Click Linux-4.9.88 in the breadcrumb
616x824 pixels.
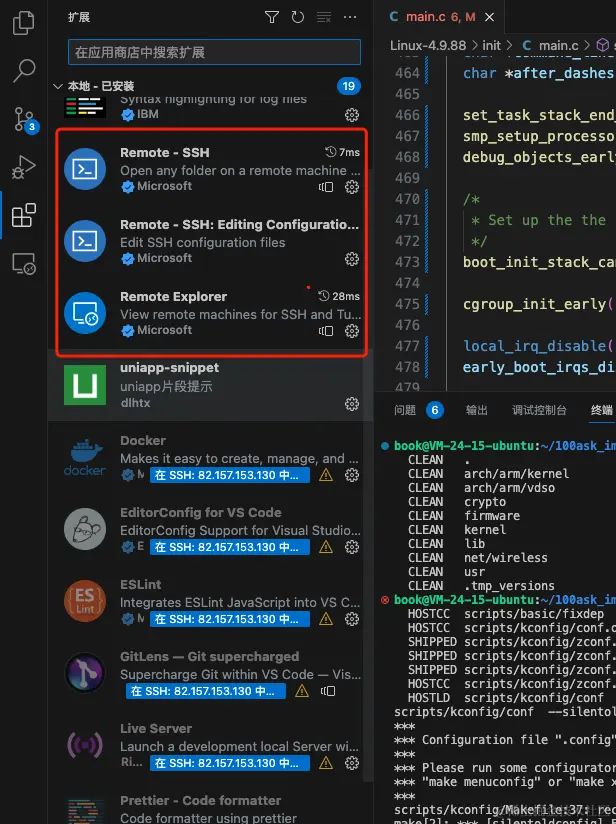tap(428, 46)
